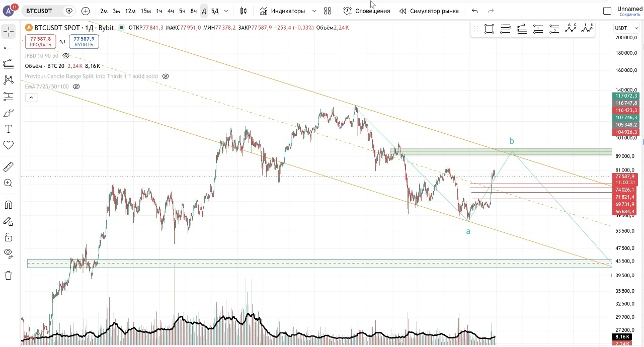644x347 pixels.
Task: Expand the Индикаторы favorites dropdown arrow
Action: (314, 11)
